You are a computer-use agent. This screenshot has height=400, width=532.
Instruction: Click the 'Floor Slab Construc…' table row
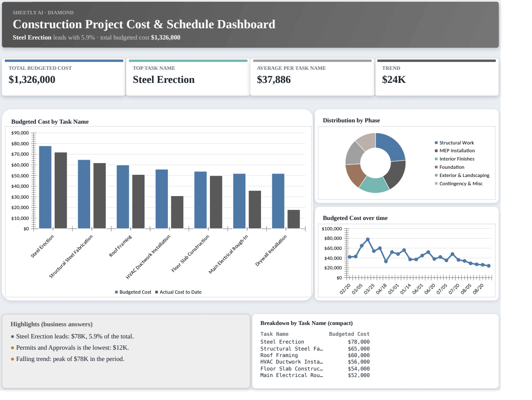point(315,369)
